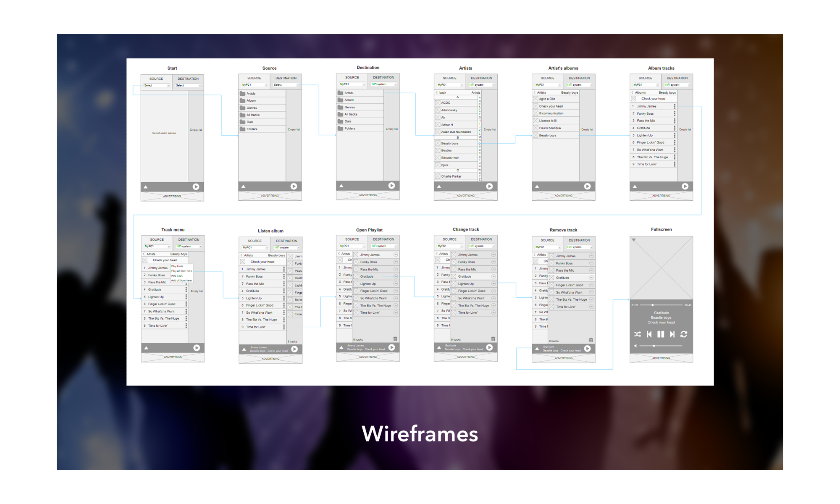Click '< Albums' back link in Album tracks

(x=639, y=92)
